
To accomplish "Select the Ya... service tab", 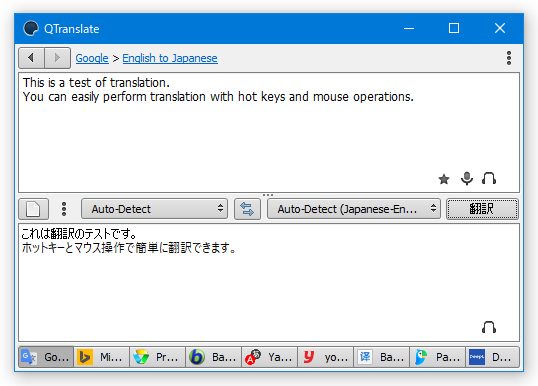I will pos(269,357).
